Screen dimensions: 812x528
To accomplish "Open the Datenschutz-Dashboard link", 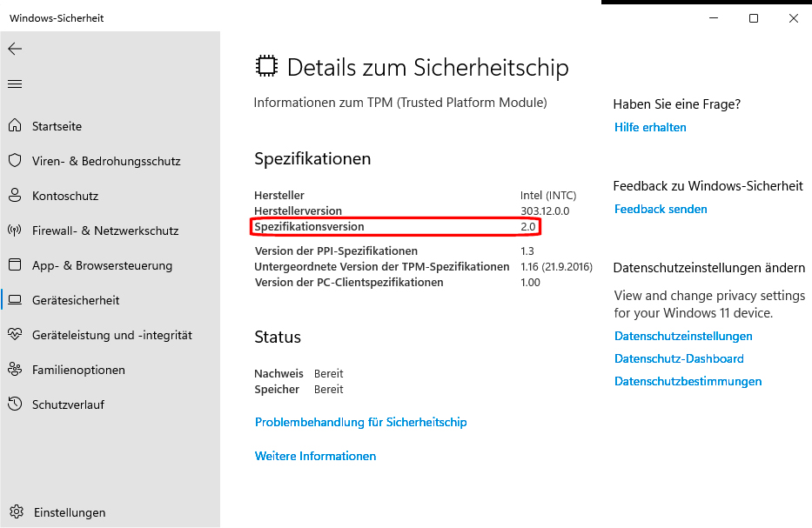I will tap(679, 358).
